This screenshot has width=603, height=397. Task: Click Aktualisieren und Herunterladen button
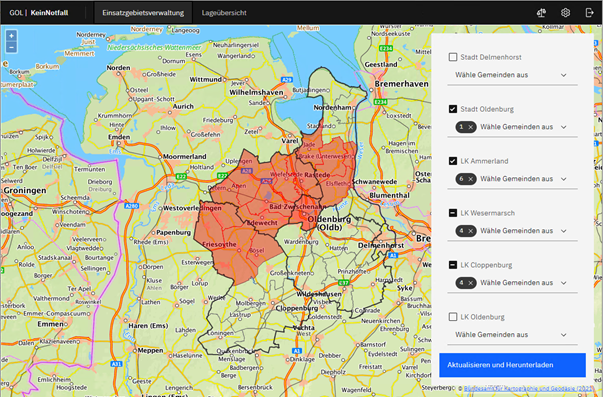(x=512, y=365)
